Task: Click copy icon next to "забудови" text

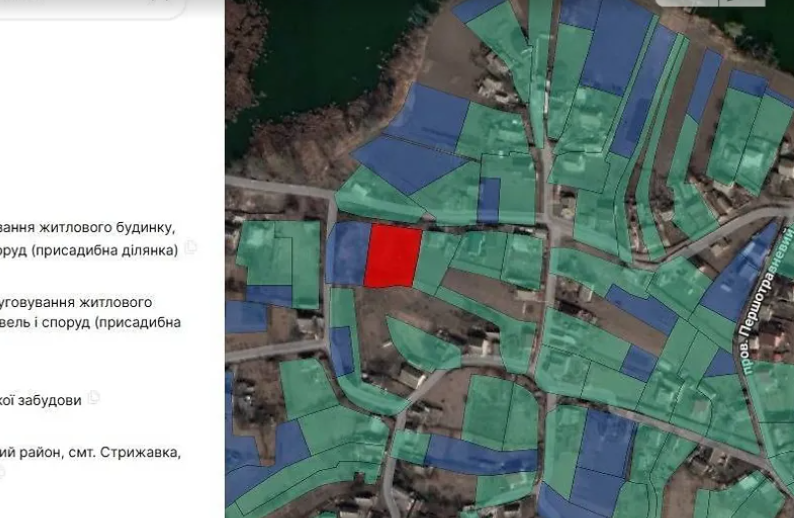Action: click(x=94, y=398)
